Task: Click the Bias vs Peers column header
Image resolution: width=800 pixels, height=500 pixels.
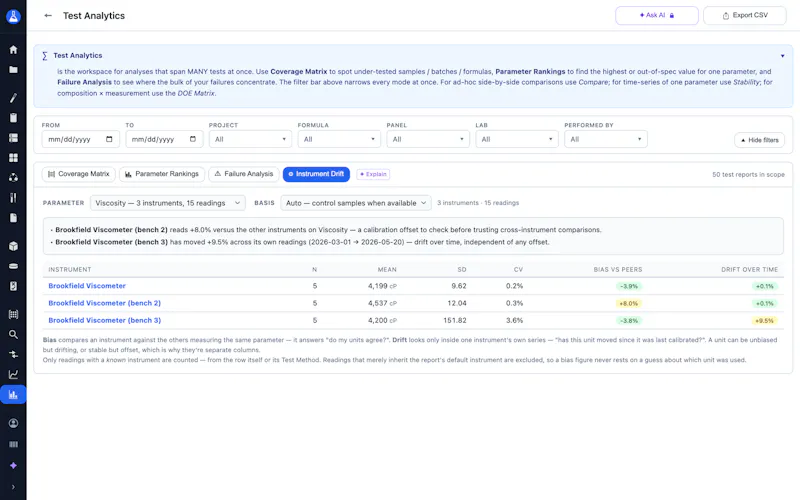Action: coord(617,269)
